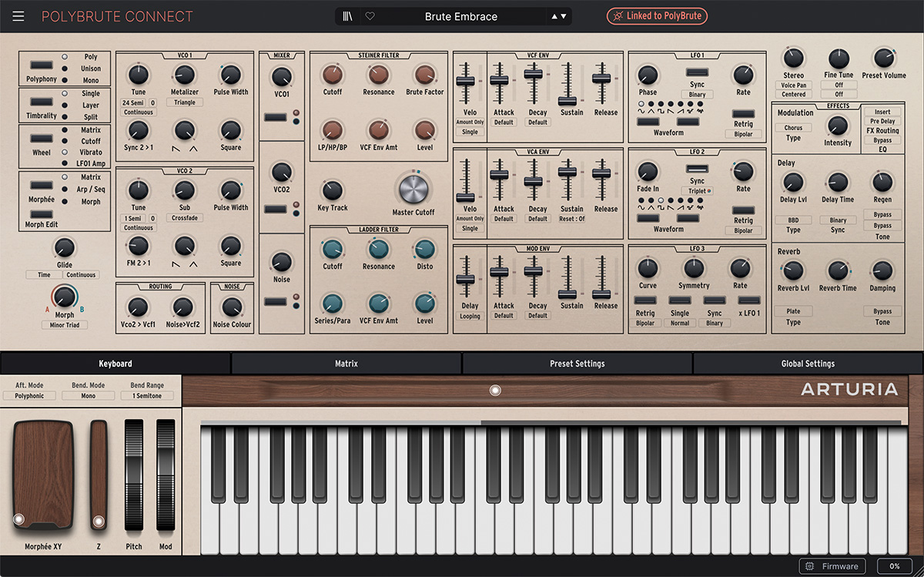Toggle the Morph Edit button
924x577 pixels.
42,213
